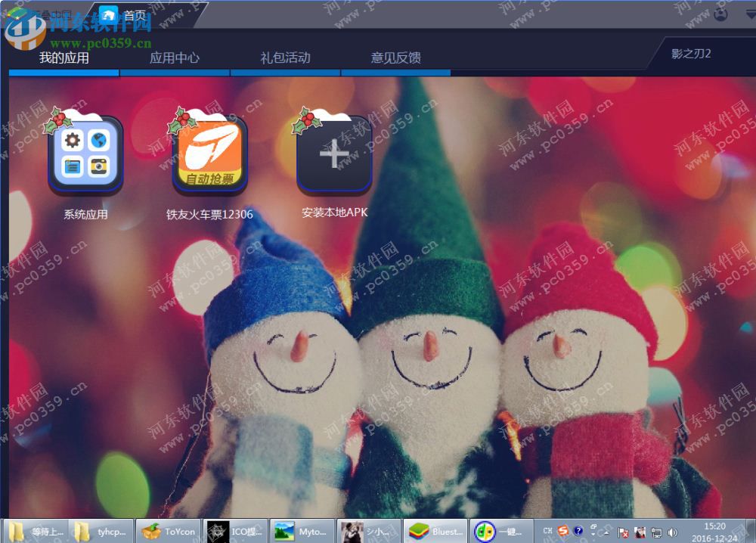756x543 pixels.
Task: Click the 影之刃2 promo link
Action: coord(691,54)
